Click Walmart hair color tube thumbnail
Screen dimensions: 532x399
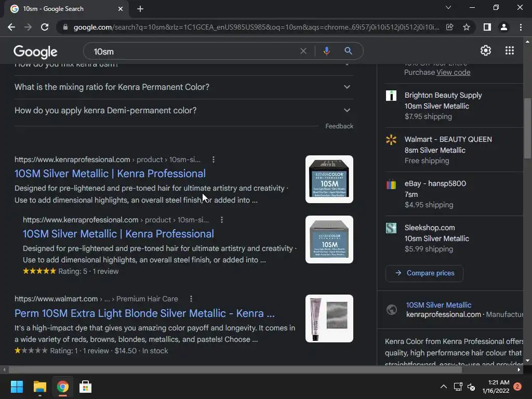(x=329, y=318)
